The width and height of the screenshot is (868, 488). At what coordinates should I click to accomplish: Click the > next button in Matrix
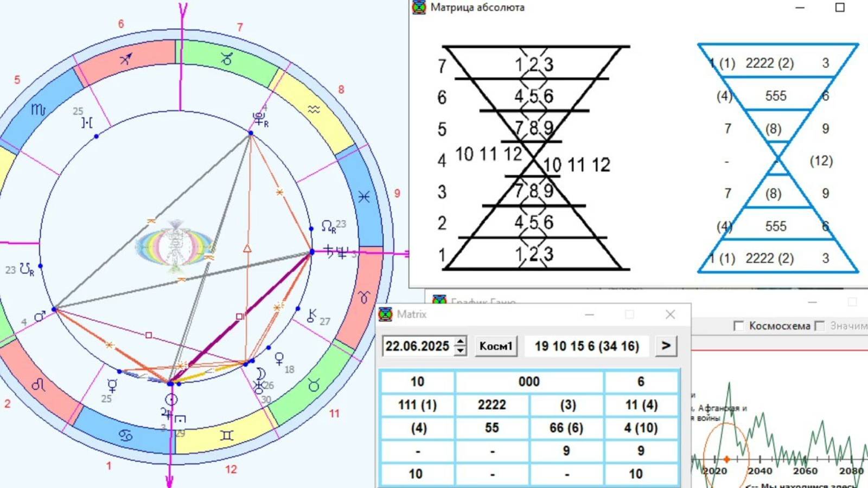click(x=666, y=345)
